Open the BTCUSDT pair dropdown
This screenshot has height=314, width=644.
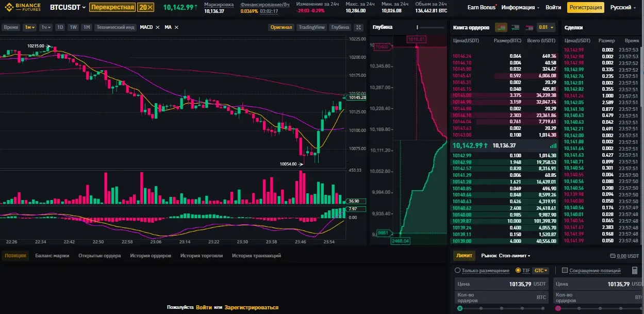[68, 7]
